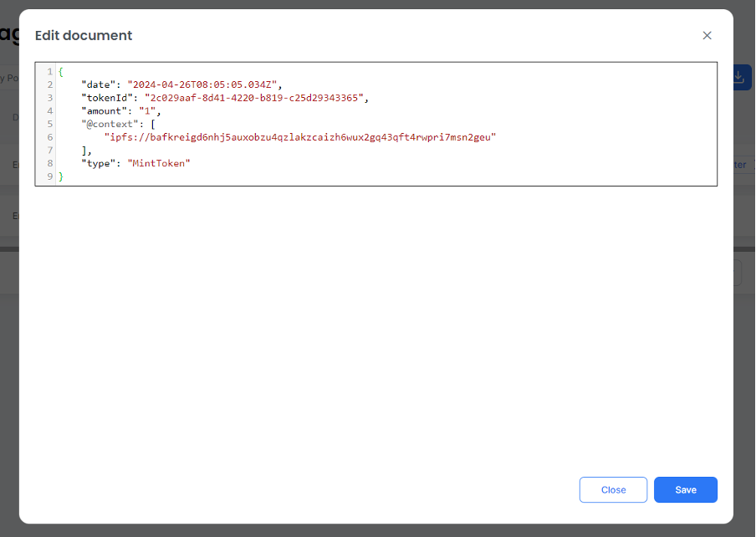Screen dimensions: 756x537
Task: Click the closing curly brace on line 9
Action: point(61,176)
